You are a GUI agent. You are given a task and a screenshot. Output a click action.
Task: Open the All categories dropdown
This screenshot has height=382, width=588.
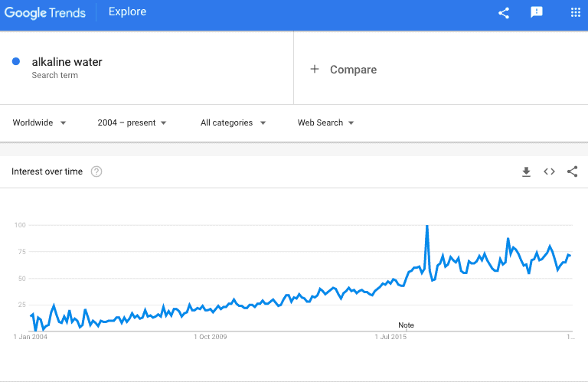[x=233, y=122]
